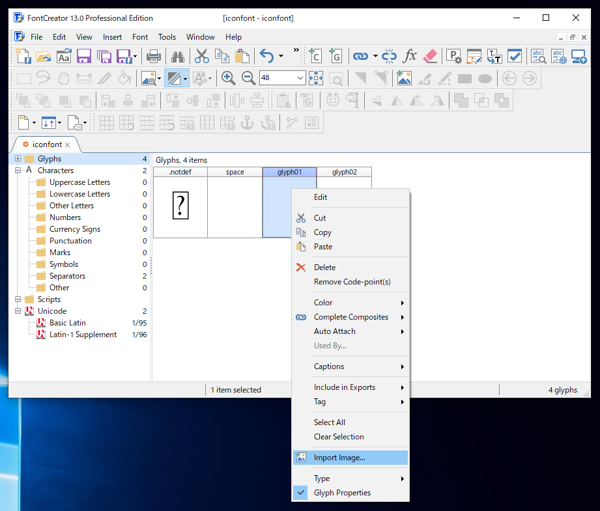Click the New Font icon in toolbar
The width and height of the screenshot is (600, 511).
24,56
